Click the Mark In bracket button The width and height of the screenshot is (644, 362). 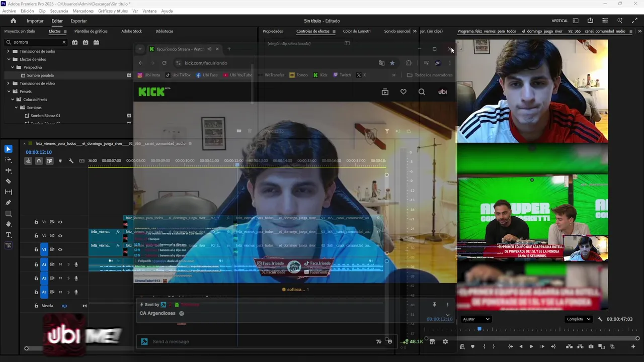[x=484, y=346]
